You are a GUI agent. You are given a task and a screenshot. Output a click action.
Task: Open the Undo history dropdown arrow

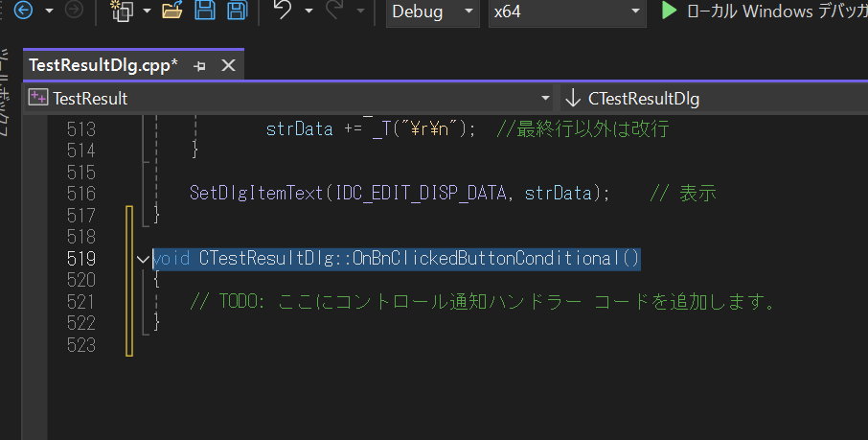[x=308, y=12]
